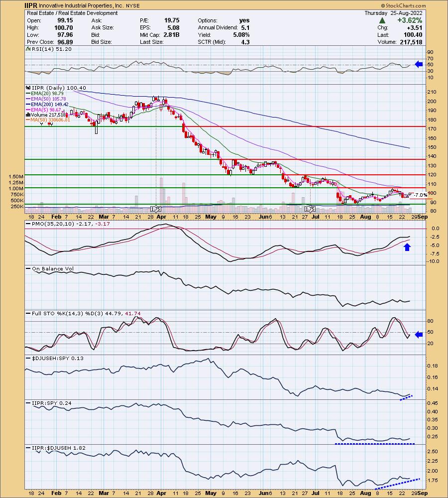Click the P/E value 19.75

pos(172,20)
